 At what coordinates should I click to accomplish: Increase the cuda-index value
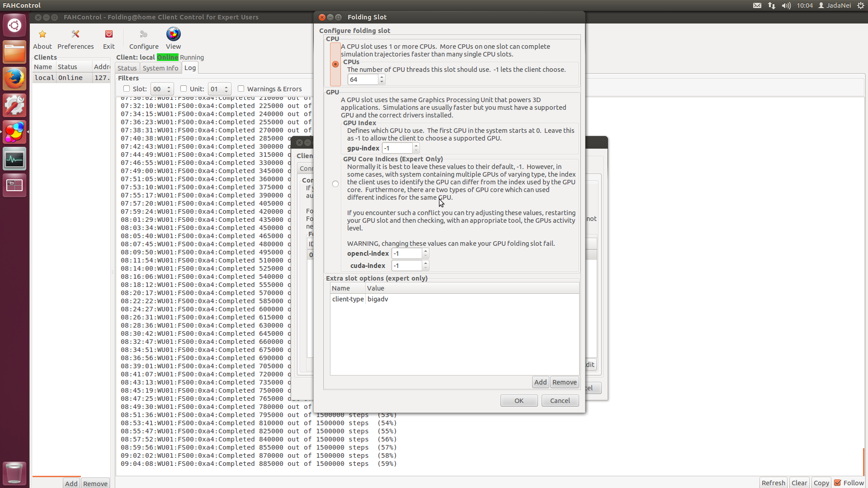pyautogui.click(x=425, y=263)
